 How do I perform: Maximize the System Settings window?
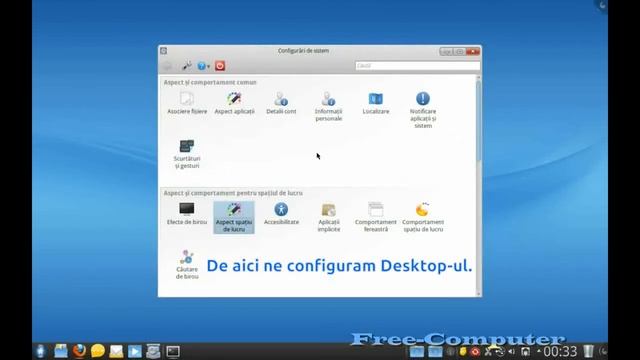[x=459, y=51]
